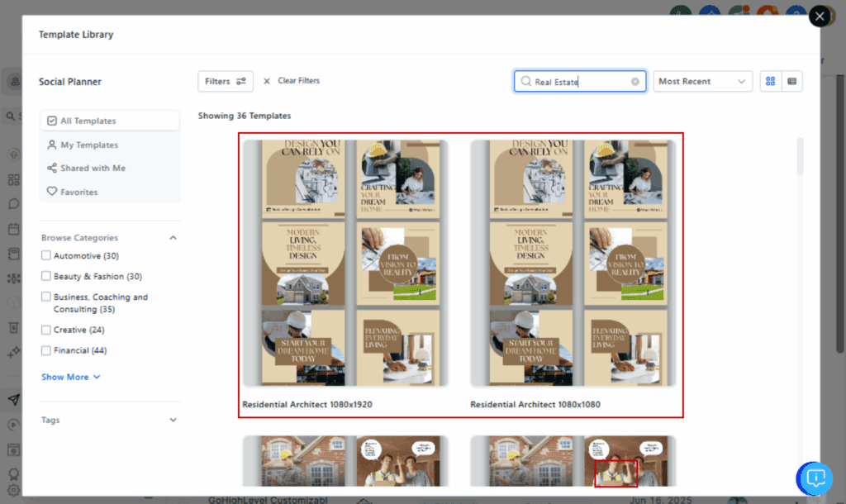Screen dimensions: 846x504
Task: Open the Filters panel button
Action: click(x=225, y=81)
